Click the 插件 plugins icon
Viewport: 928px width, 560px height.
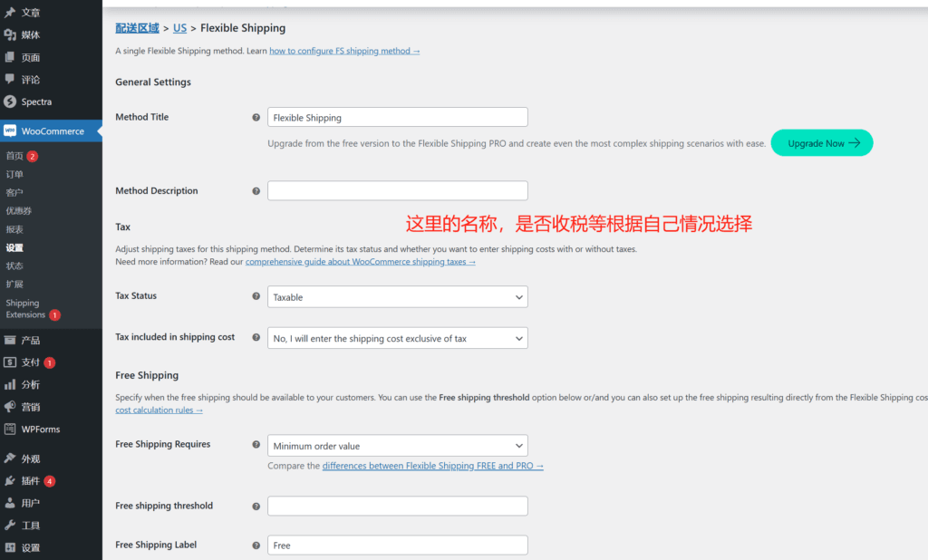point(9,480)
